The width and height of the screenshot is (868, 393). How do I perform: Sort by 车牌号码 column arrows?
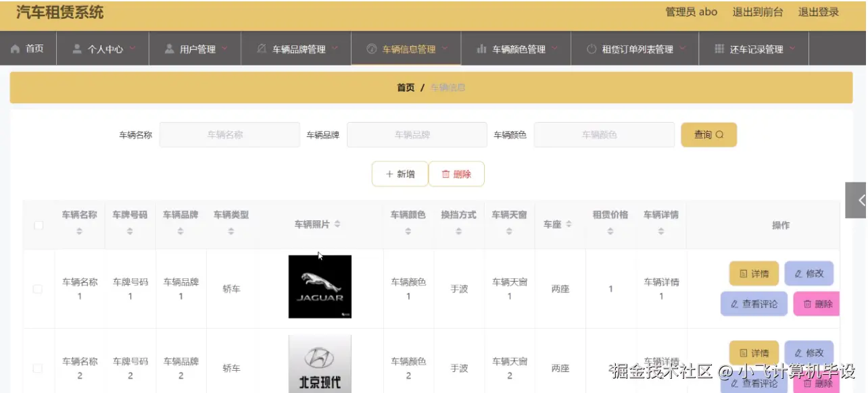[130, 231]
